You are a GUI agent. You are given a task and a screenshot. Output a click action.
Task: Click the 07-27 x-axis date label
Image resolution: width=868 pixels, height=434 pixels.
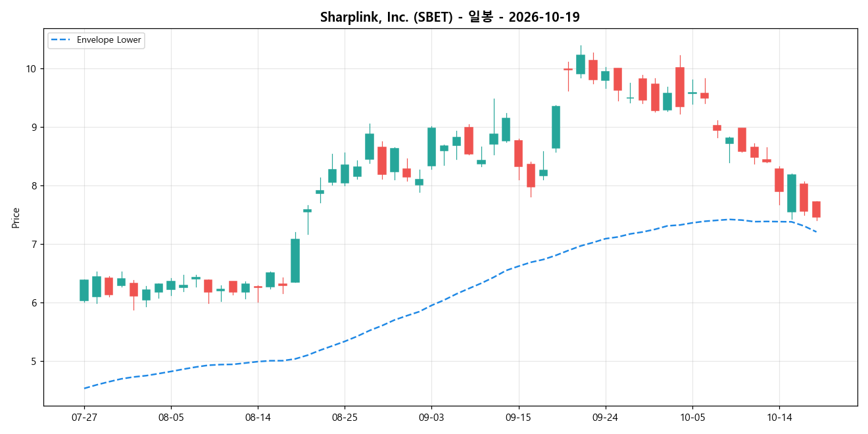pos(84,417)
